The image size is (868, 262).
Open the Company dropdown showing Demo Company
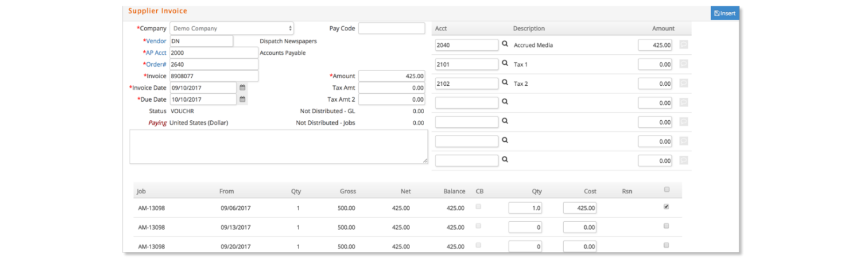coord(232,29)
